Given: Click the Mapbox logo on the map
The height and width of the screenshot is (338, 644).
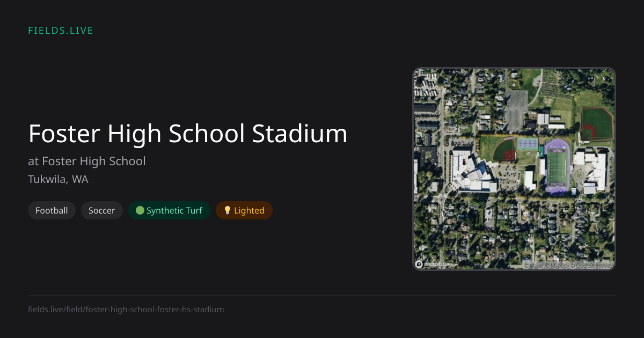Looking at the screenshot, I should pos(433,264).
